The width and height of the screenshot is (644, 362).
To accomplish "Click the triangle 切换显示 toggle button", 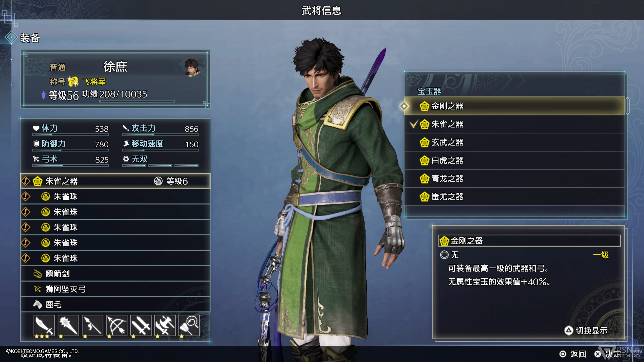I will coord(586,330).
